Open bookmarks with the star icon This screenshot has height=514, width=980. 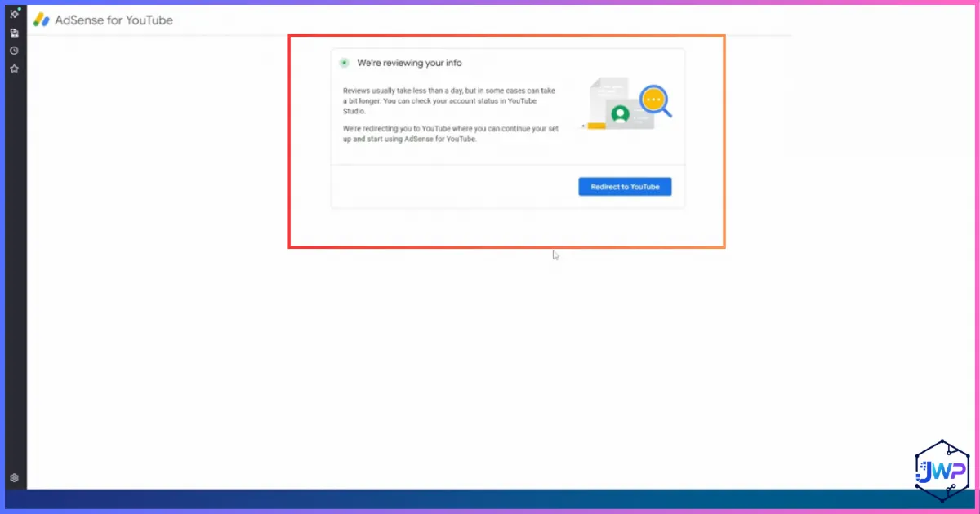click(14, 69)
